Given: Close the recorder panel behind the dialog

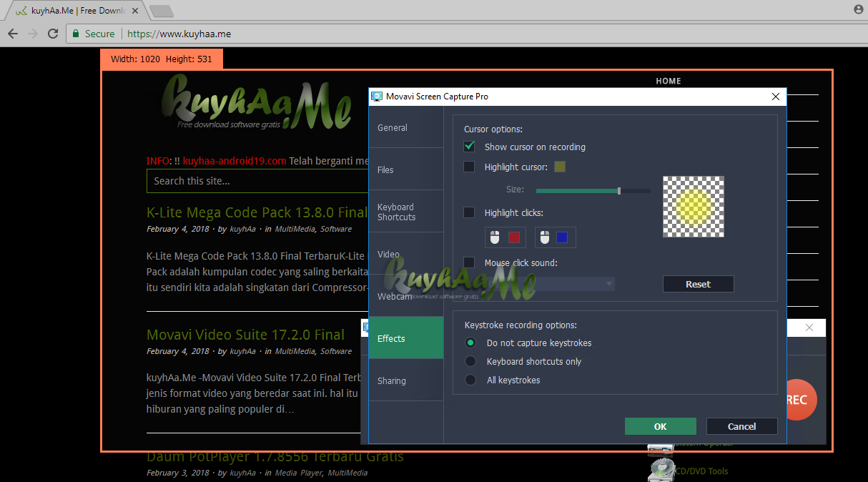Looking at the screenshot, I should [809, 328].
